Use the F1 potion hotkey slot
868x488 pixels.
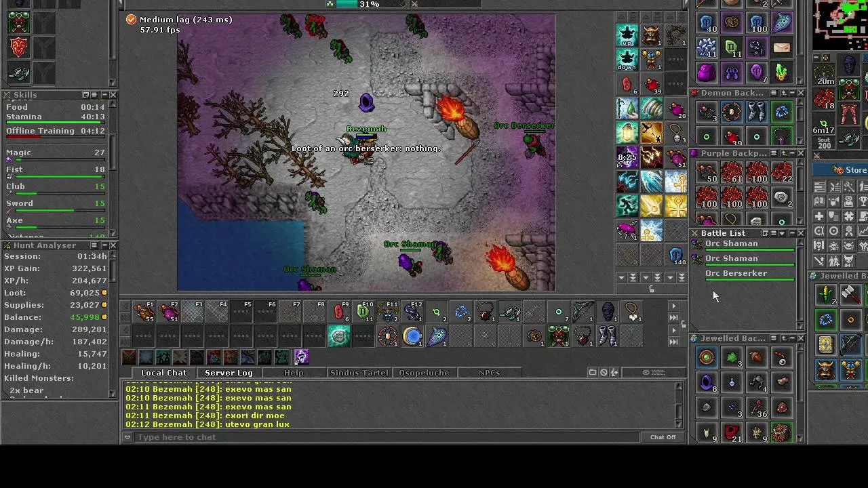pyautogui.click(x=144, y=312)
